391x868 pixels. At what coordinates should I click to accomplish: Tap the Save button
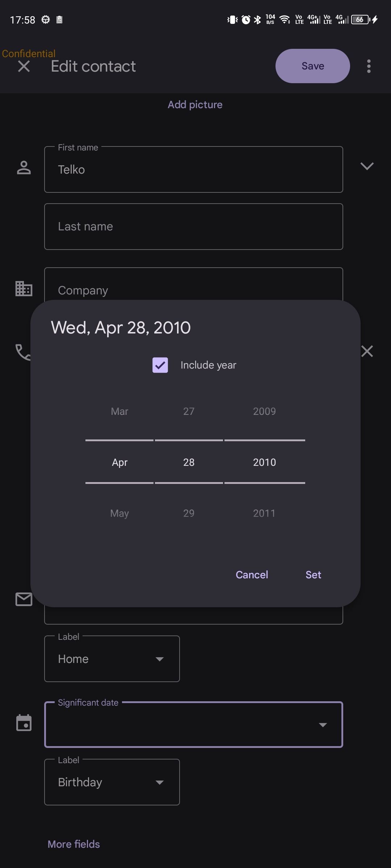[312, 66]
